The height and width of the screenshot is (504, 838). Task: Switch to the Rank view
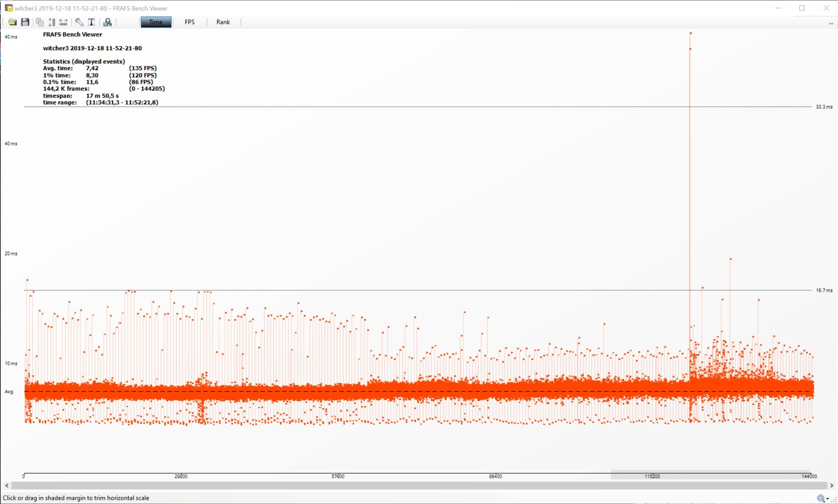[x=223, y=22]
